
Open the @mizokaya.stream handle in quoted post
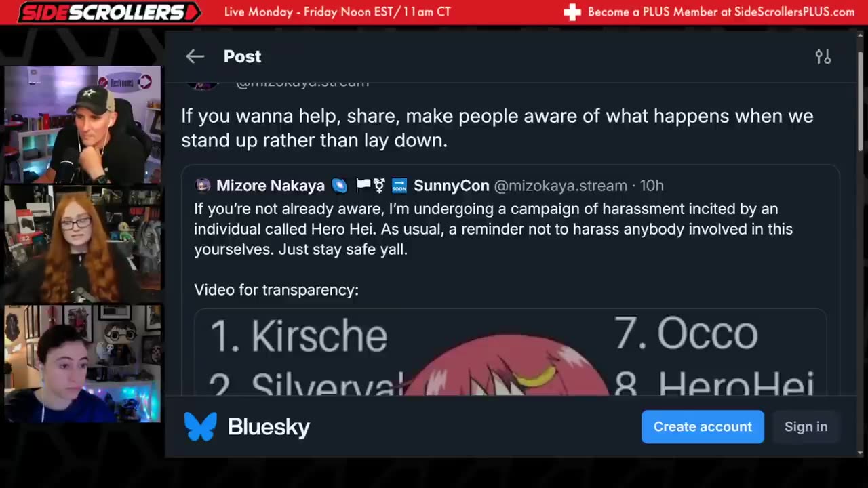(560, 186)
